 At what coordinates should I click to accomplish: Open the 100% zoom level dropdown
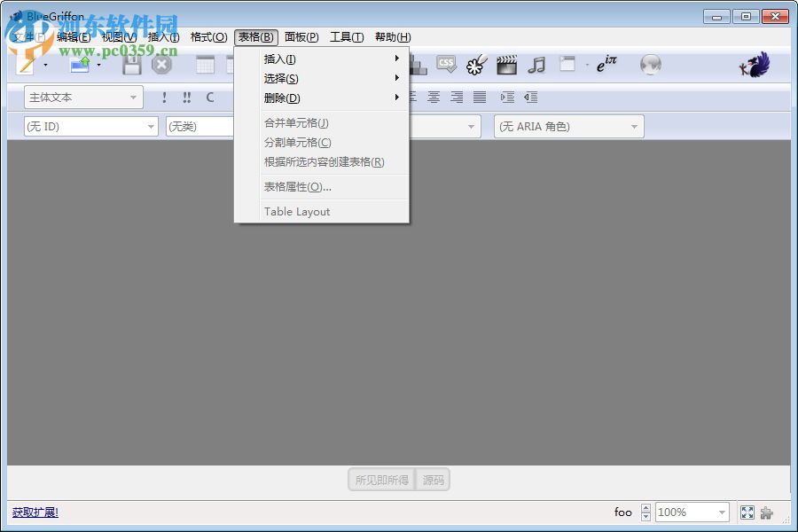692,512
